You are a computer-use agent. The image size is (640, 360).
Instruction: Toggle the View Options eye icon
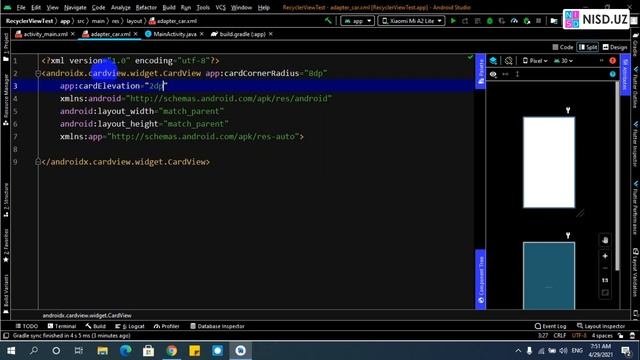pos(493,74)
